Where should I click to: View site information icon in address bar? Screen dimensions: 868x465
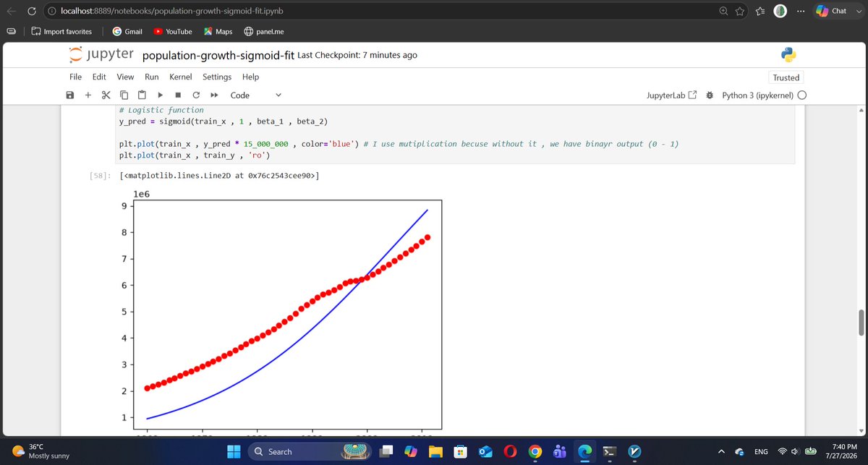pos(52,11)
